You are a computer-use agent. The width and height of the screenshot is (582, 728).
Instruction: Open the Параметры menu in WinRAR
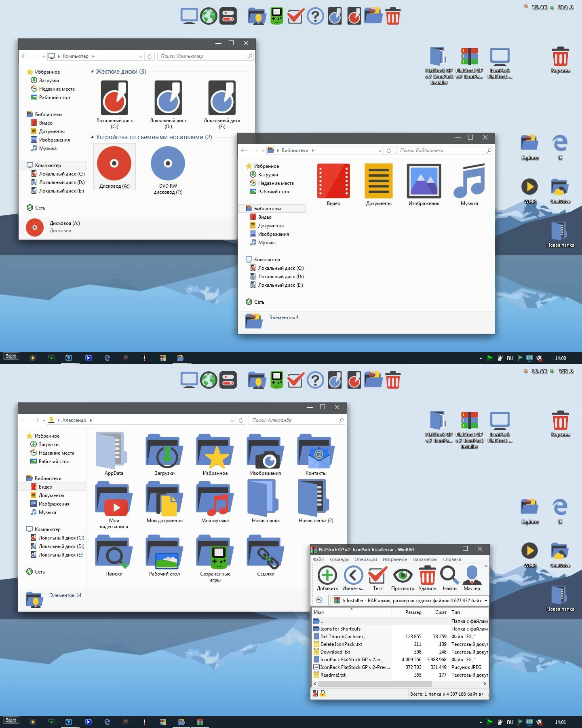coord(424,559)
